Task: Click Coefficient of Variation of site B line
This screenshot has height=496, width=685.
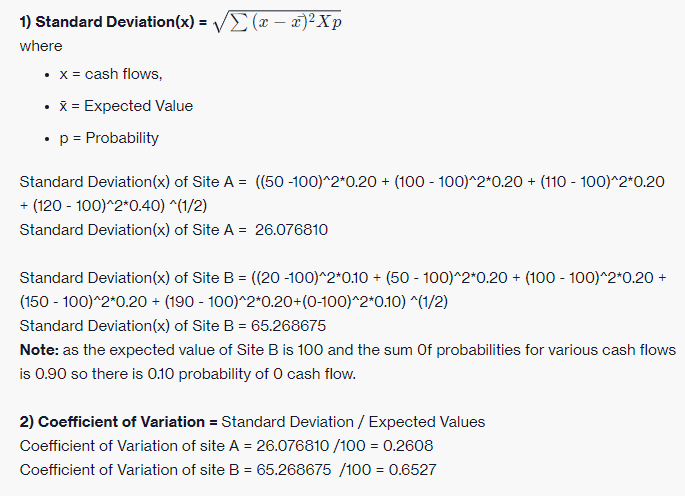Action: click(228, 470)
